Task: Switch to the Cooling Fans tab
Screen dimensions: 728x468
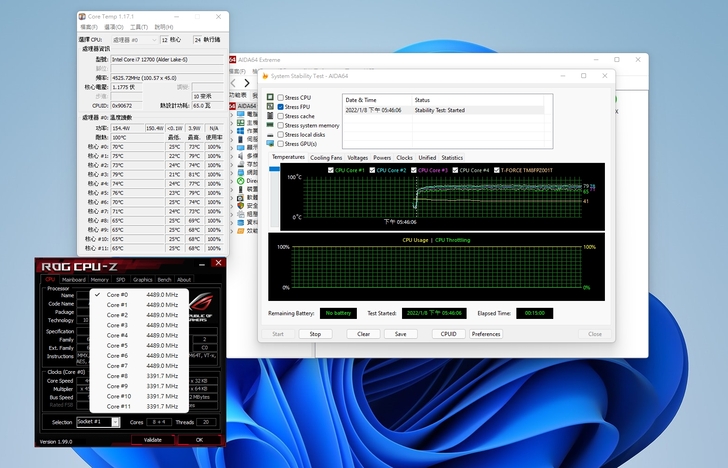Action: [326, 157]
